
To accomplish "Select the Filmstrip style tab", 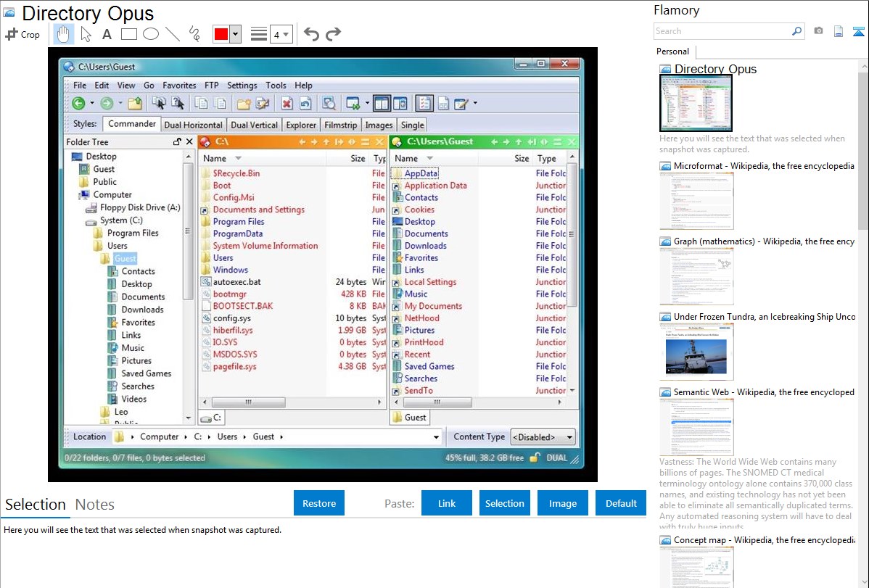I will click(x=340, y=125).
